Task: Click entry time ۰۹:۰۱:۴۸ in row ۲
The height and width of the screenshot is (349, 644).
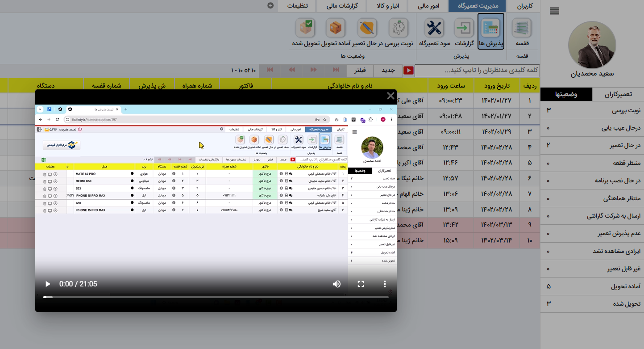Action: click(452, 116)
